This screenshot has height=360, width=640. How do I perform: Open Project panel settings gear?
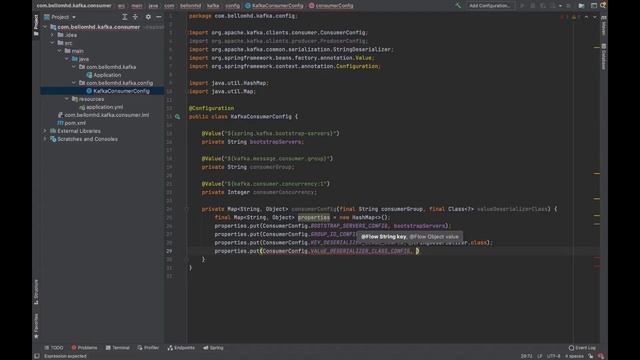point(148,17)
